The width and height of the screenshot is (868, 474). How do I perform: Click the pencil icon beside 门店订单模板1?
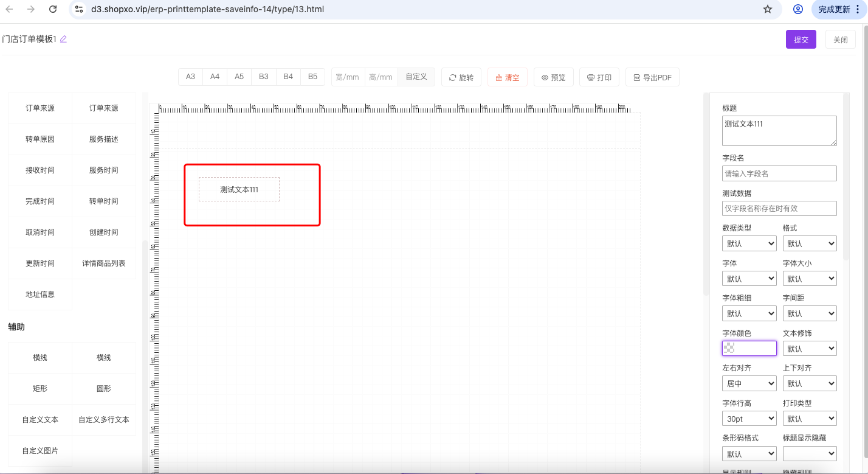[x=63, y=39]
